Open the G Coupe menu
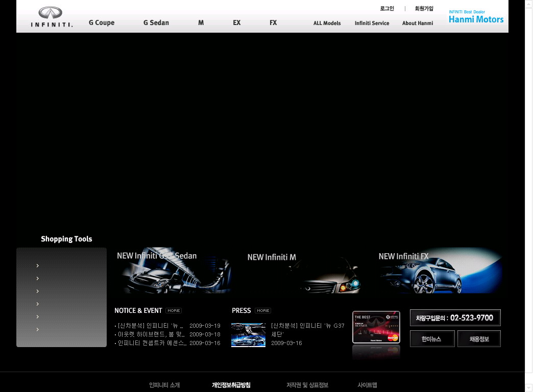Screen dimensions: 533x392 click(102, 23)
